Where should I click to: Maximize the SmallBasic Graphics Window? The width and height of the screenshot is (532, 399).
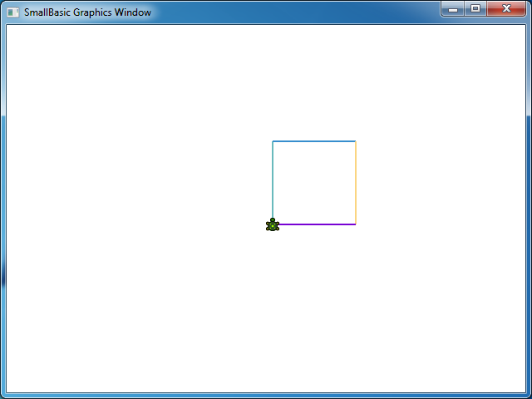tap(475, 9)
